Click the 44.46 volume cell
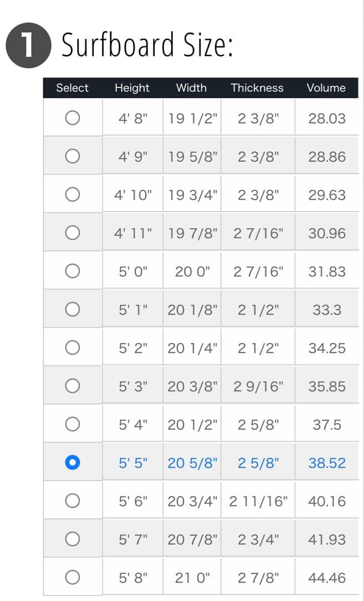Viewport: 364px width, 601px height. [327, 578]
